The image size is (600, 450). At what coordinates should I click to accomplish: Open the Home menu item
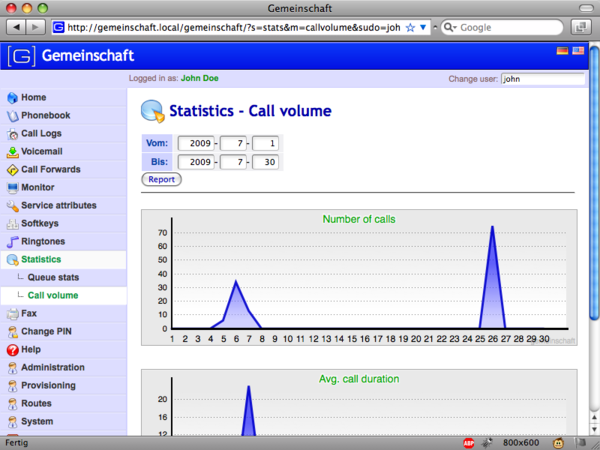pos(34,98)
